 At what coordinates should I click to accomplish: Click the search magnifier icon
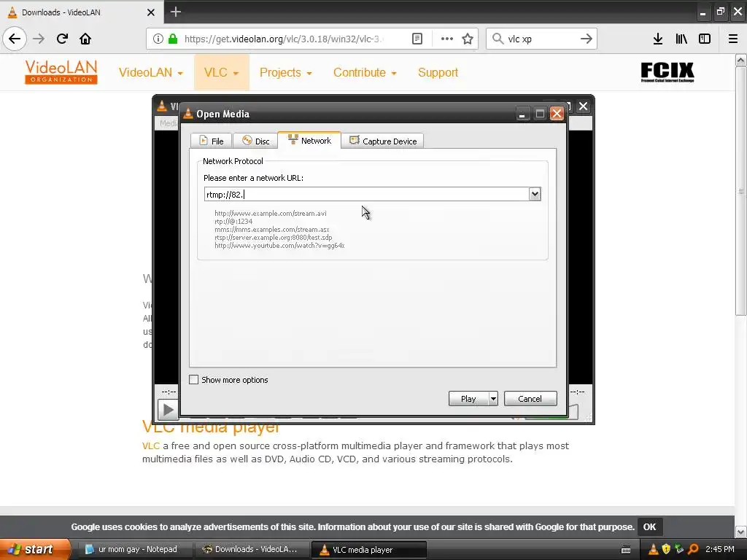click(x=498, y=39)
